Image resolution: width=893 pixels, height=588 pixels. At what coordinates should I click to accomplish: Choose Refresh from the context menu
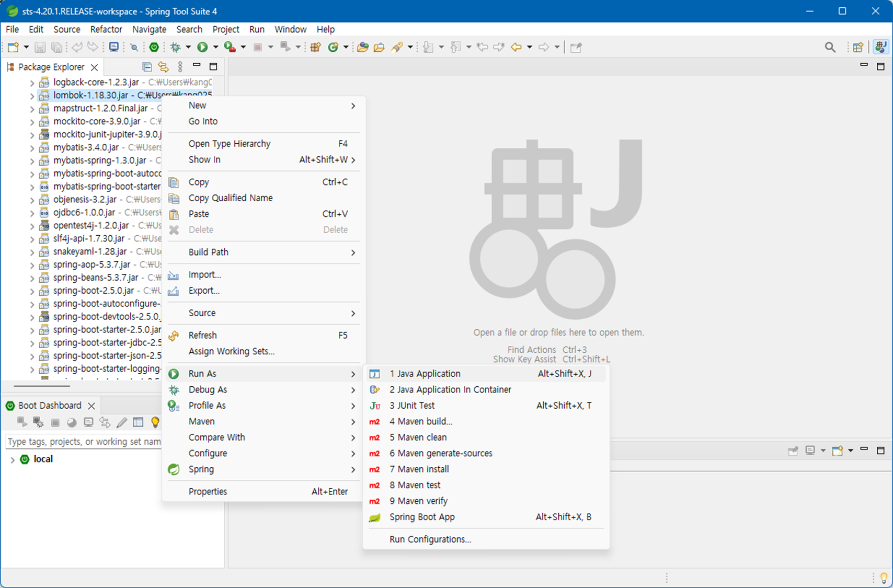click(263, 335)
